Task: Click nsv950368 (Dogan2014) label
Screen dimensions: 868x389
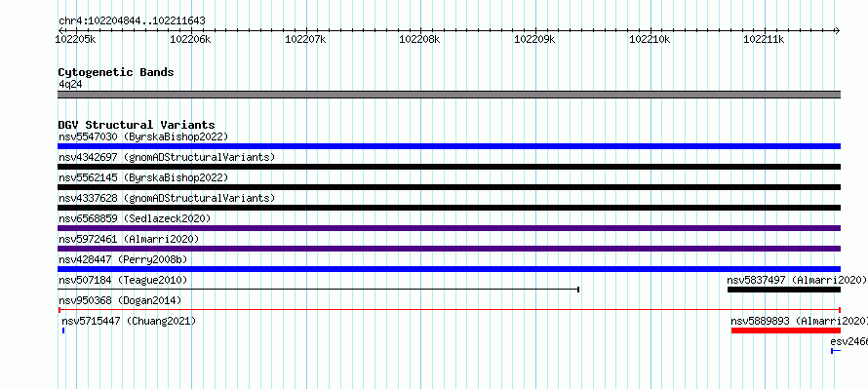Action: 120,300
